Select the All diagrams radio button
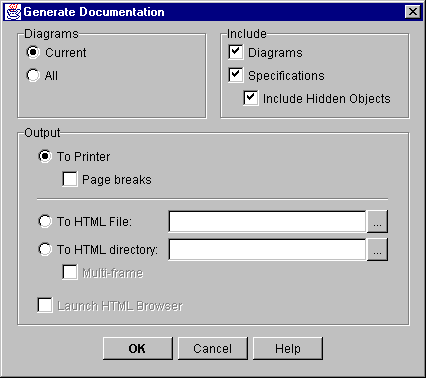 tap(33, 75)
